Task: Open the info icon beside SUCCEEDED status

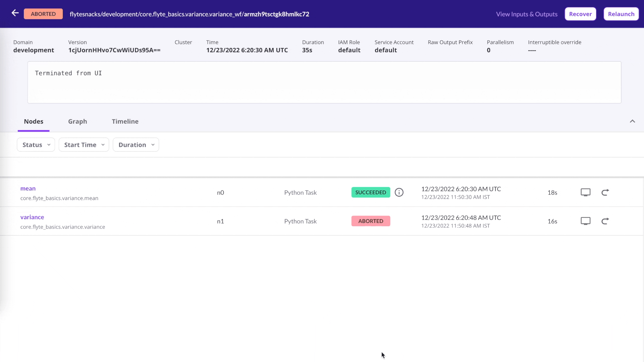Action: click(x=399, y=192)
